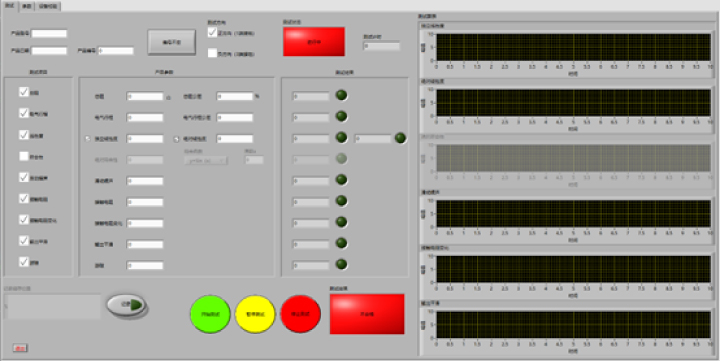Click the yellow round pause test button
Screen dimensions: 720x361
coord(255,314)
